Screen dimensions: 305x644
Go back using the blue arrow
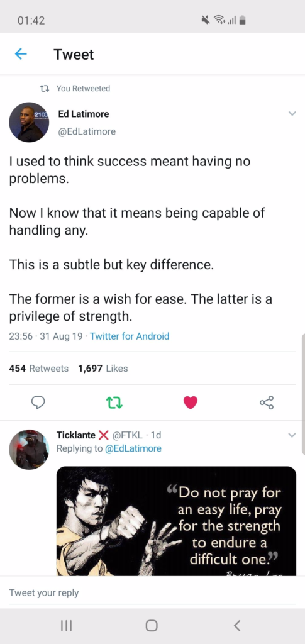[x=21, y=54]
